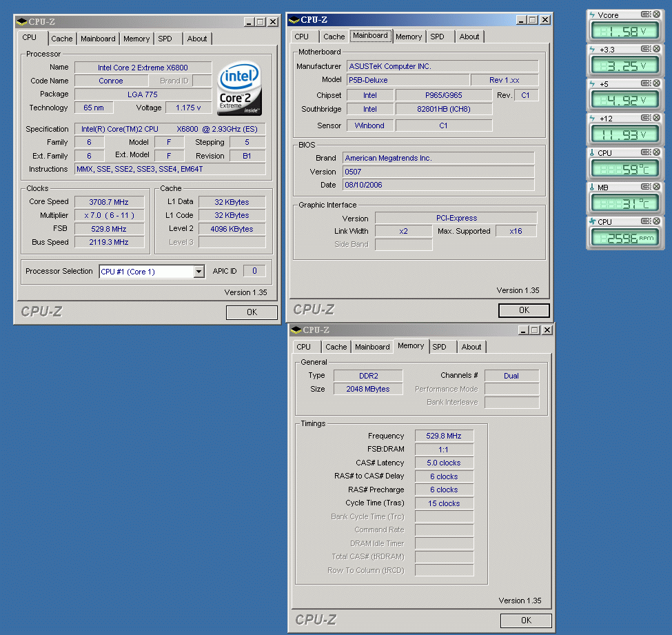Image resolution: width=672 pixels, height=635 pixels.
Task: Click the thermometer icon on the MB widget
Action: tap(592, 188)
